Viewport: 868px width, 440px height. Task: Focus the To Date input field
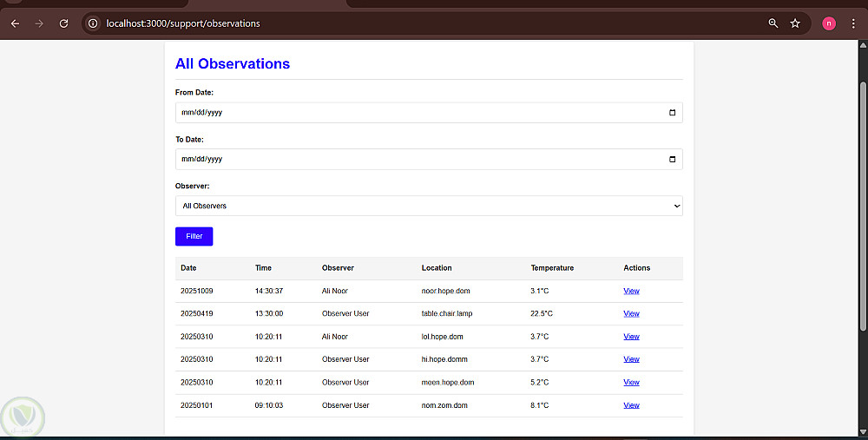pyautogui.click(x=429, y=160)
